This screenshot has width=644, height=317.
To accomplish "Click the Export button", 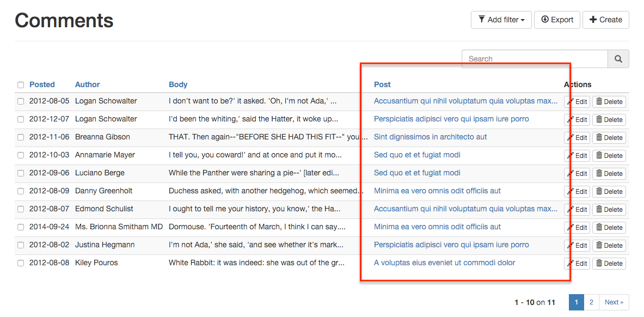I will click(557, 20).
